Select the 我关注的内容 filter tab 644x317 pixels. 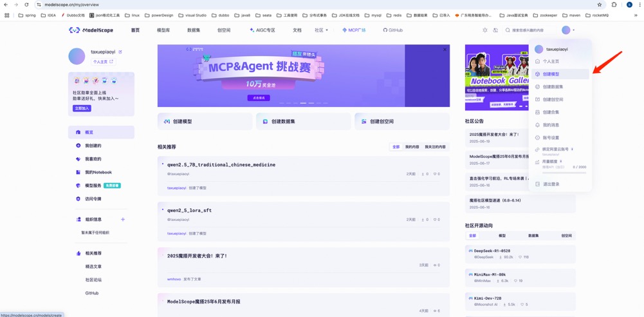pos(434,147)
